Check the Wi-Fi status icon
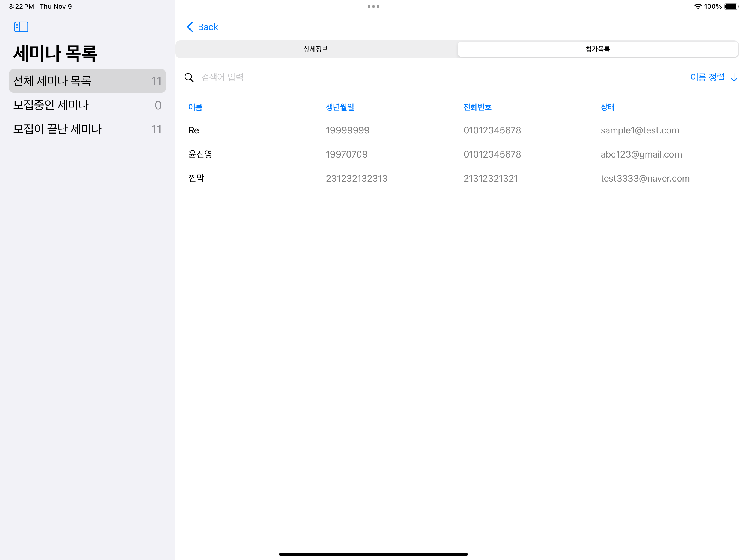This screenshot has width=747, height=560. point(698,6)
